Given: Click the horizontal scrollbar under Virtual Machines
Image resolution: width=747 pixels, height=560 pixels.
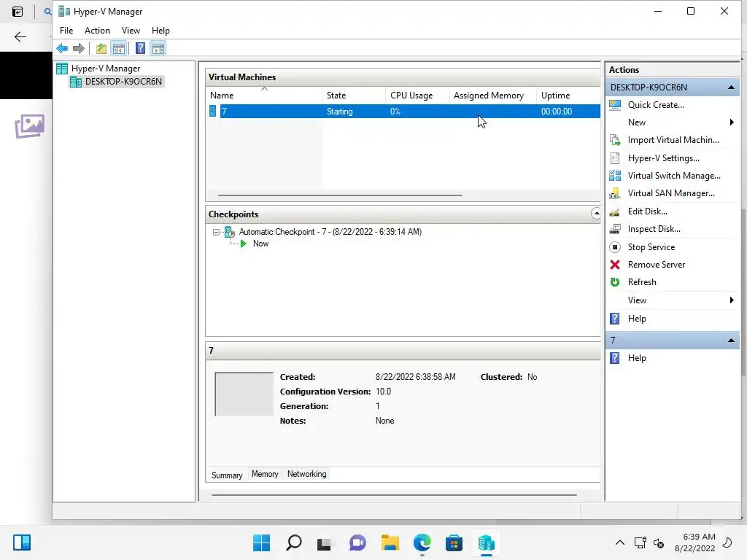Looking at the screenshot, I should (x=340, y=195).
